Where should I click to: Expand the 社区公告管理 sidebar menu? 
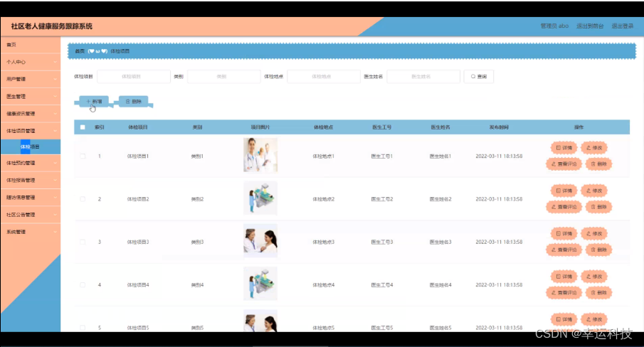[31, 215]
